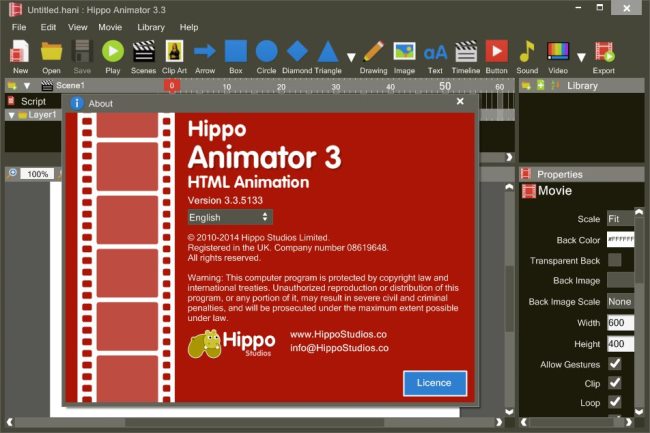Open the Timeline tool in the toolbar
Image resolution: width=650 pixels, height=433 pixels.
coord(466,57)
